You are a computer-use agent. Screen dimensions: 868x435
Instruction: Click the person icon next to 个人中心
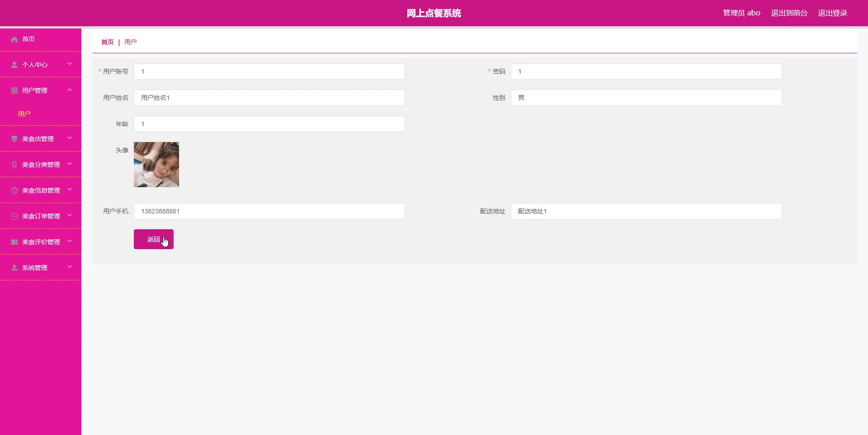click(x=14, y=65)
